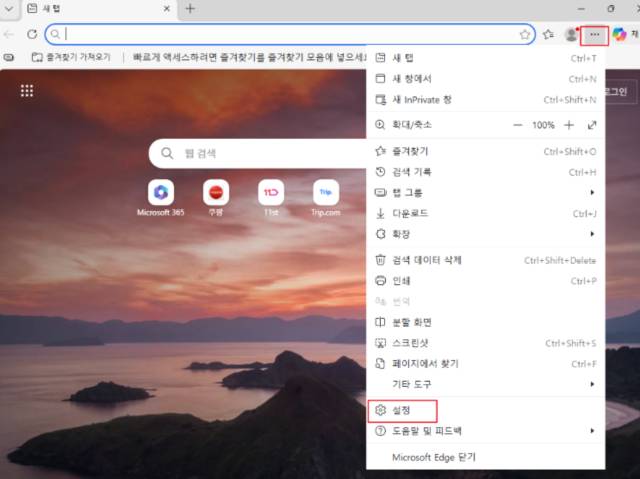
Task: Select 인쇄 print menu item
Action: (x=486, y=281)
